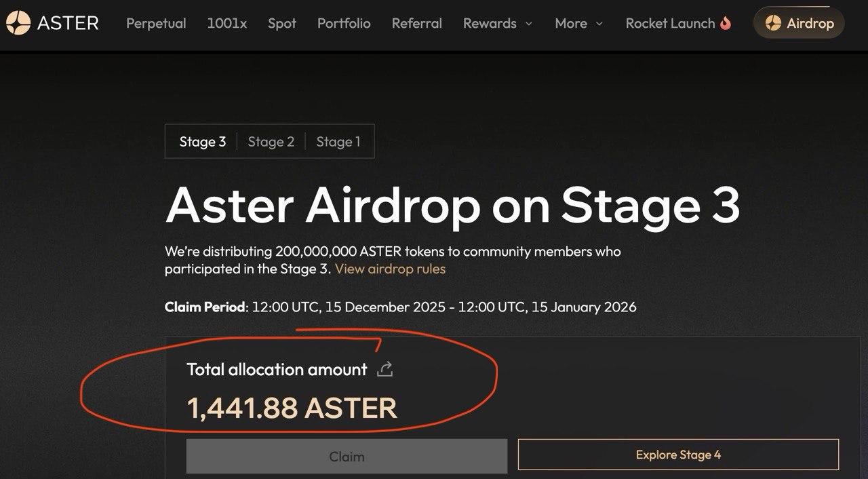Expand the More menu chevron
868x479 pixels.
tap(599, 24)
